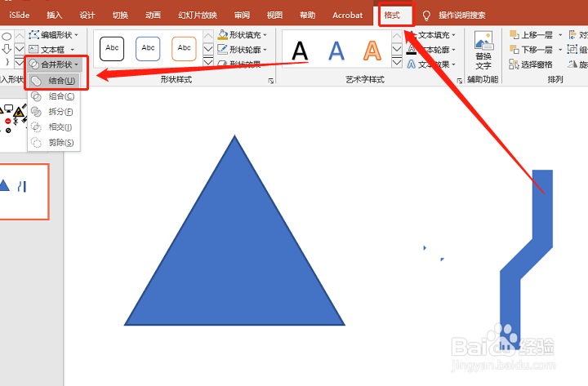Expand the shape styles gallery more arrow
588x386 pixels.
tap(208, 61)
